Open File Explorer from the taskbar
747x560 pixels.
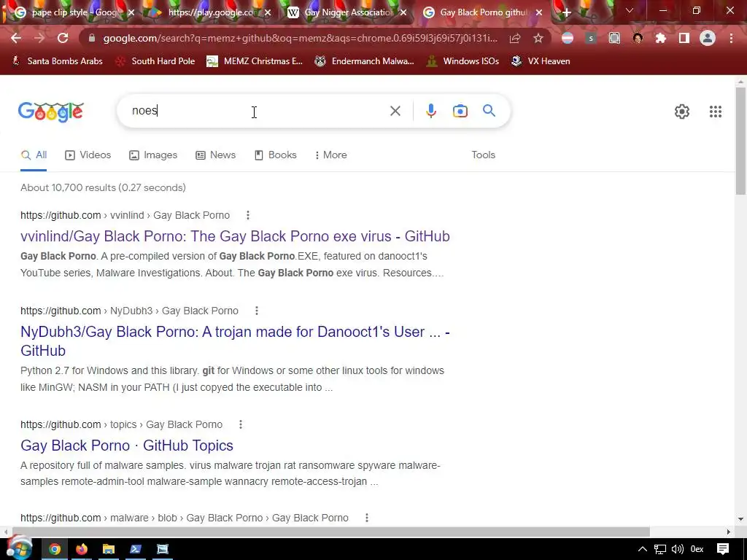coord(109,550)
